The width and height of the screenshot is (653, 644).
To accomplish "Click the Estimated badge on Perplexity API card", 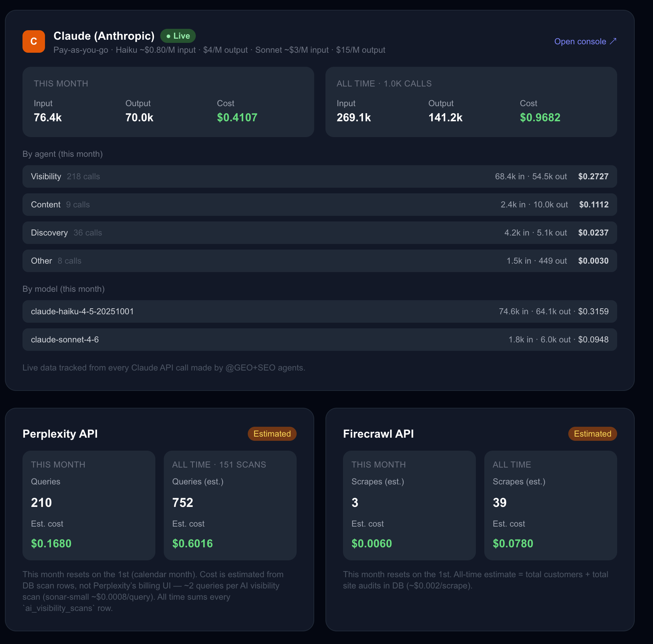I will pyautogui.click(x=272, y=434).
